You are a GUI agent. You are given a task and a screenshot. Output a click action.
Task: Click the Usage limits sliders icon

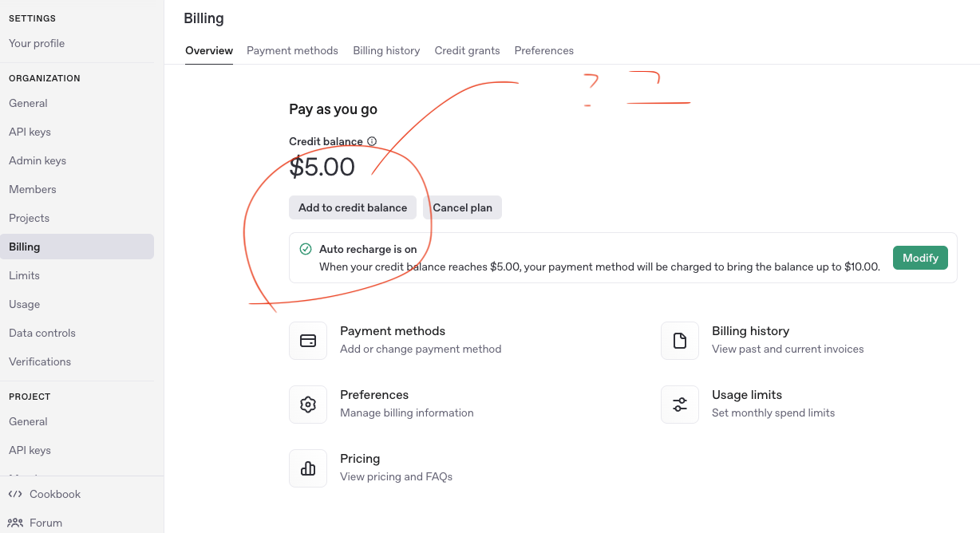click(680, 405)
